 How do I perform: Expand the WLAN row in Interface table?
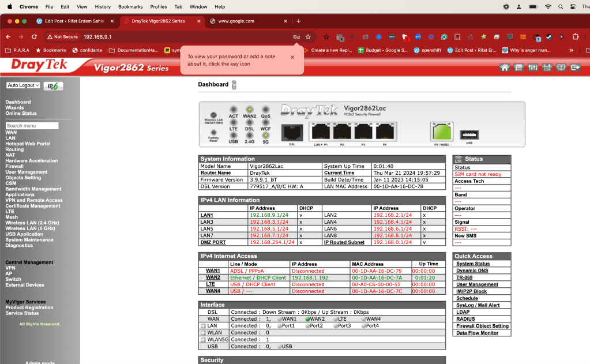[x=203, y=333]
